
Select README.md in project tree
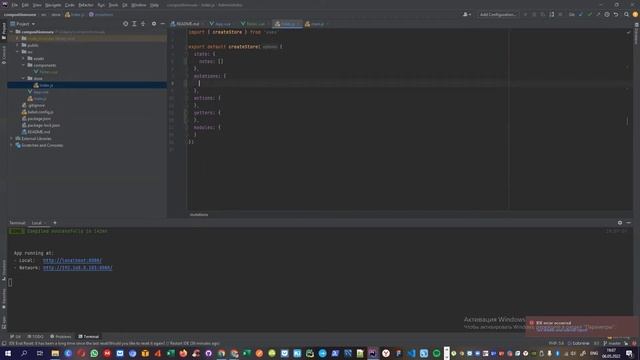(x=36, y=132)
